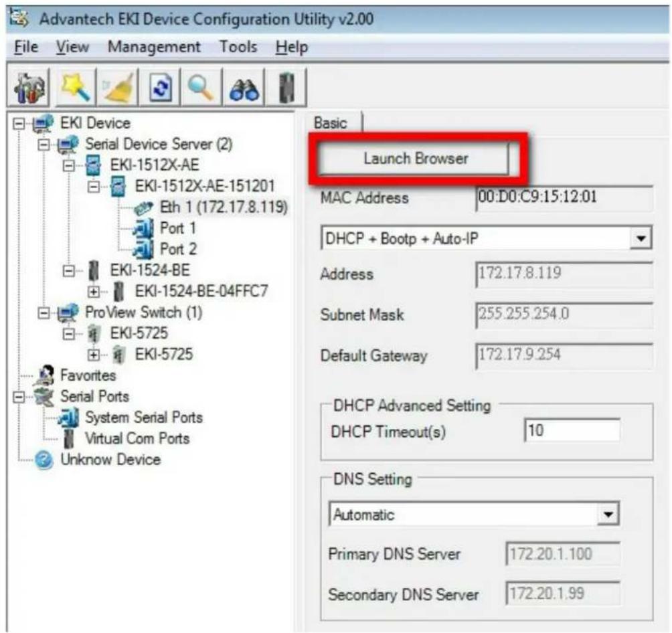Click the black device module toolbar icon
Viewport: 672px width, 633px height.
(x=286, y=88)
